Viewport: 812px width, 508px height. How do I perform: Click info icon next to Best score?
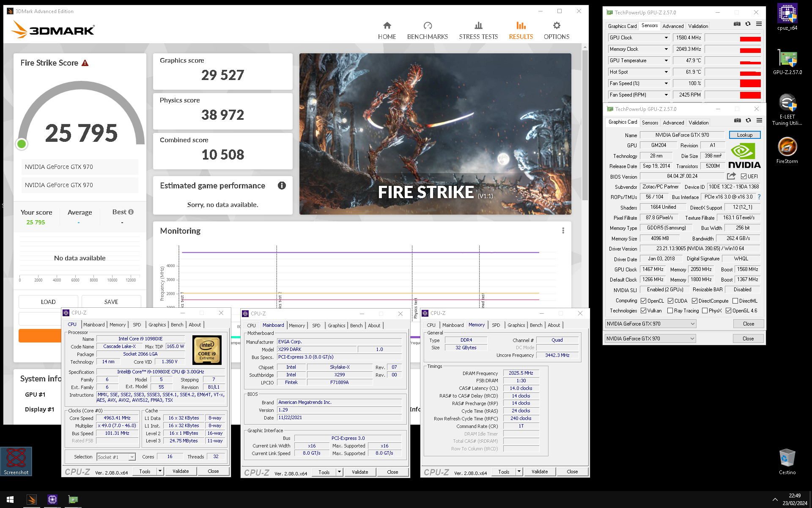click(x=131, y=212)
